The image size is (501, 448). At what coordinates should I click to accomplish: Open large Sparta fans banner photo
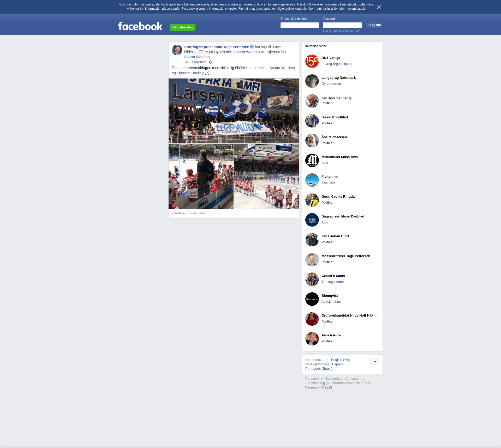click(x=234, y=111)
